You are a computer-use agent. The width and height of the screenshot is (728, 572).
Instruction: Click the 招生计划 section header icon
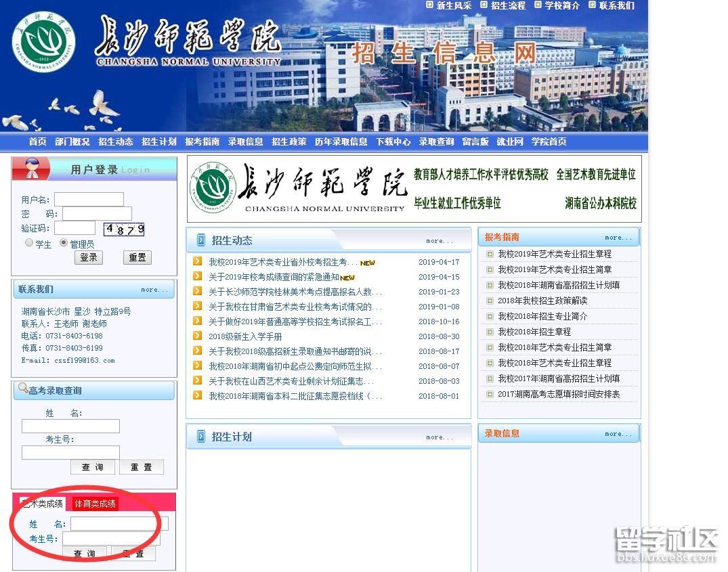click(200, 437)
